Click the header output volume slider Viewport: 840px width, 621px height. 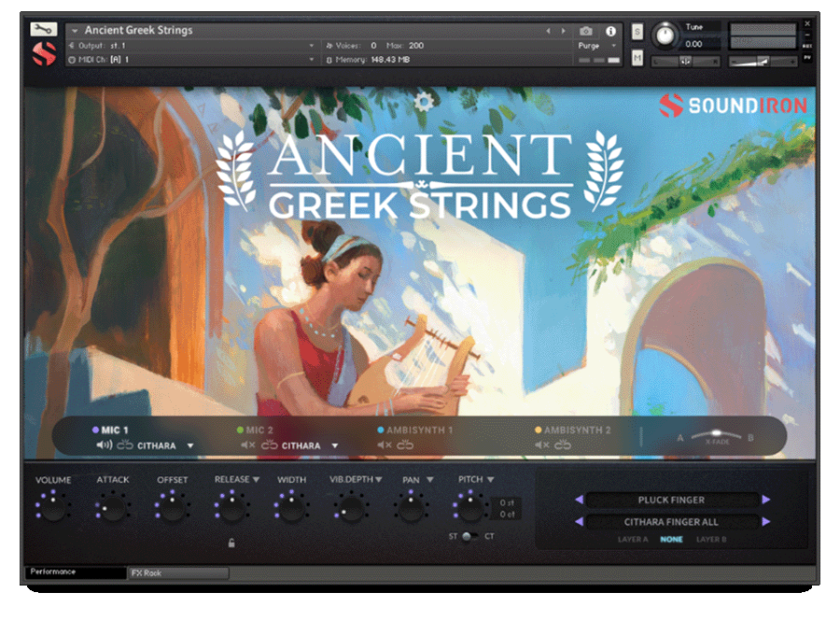[x=763, y=63]
